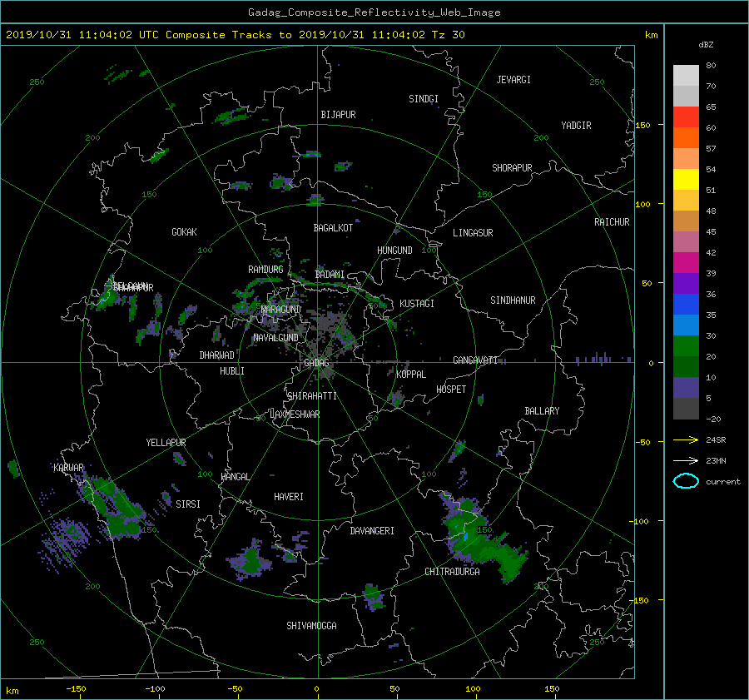Click the JEVARGI city label

click(x=513, y=80)
